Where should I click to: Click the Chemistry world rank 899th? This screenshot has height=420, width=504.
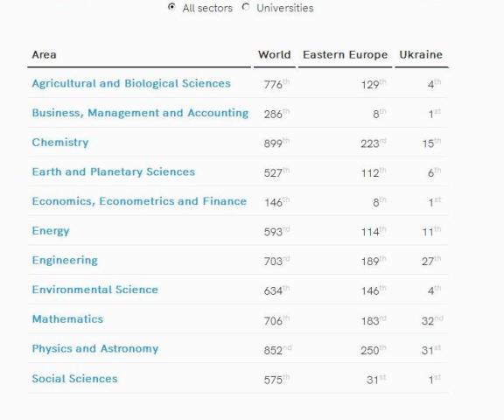pyautogui.click(x=276, y=143)
